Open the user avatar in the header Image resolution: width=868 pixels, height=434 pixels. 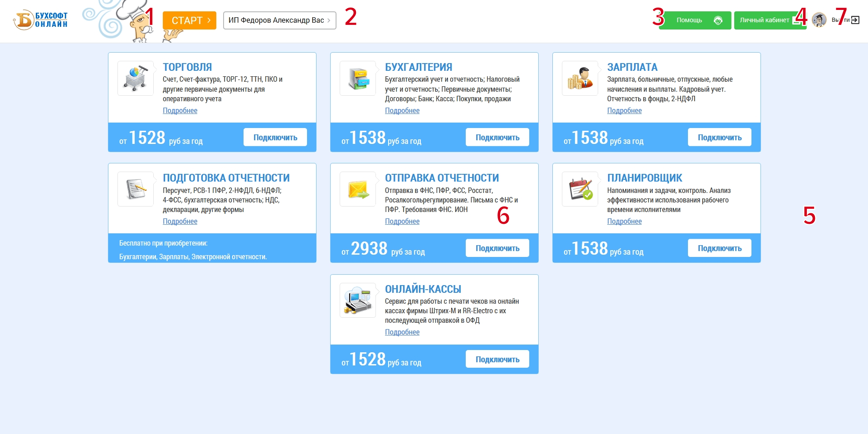click(x=819, y=20)
